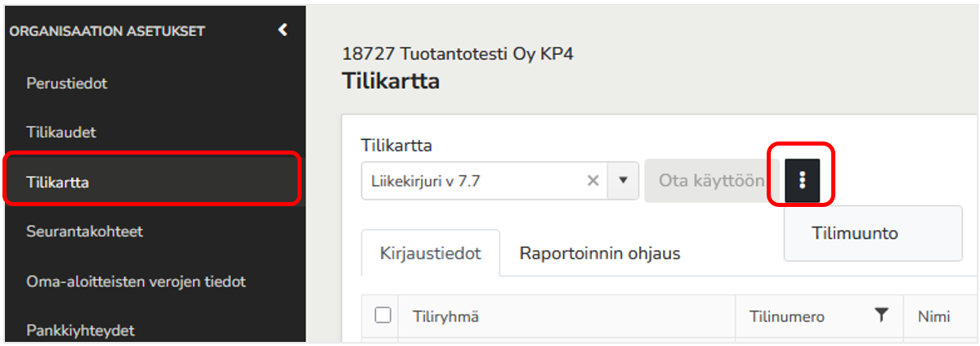
Task: Expand the Tilikartta dropdown arrow
Action: 623,181
